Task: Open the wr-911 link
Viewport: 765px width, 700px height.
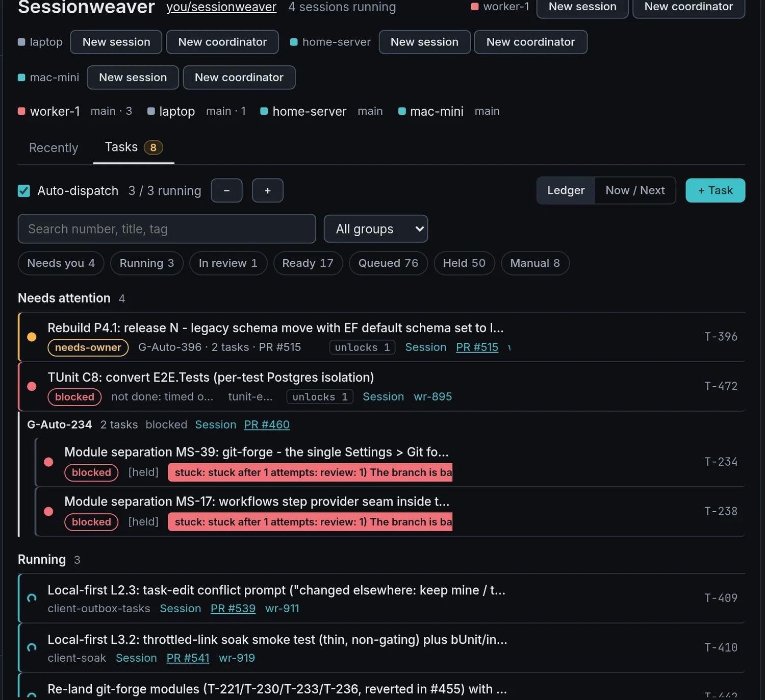Action: (x=282, y=609)
